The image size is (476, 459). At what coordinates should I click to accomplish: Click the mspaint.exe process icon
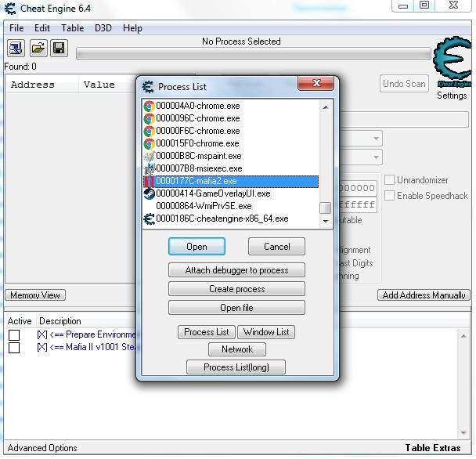pyautogui.click(x=149, y=156)
